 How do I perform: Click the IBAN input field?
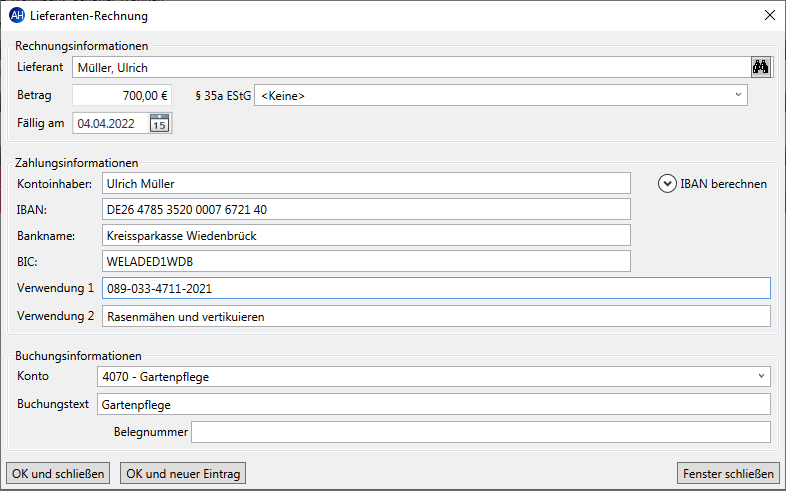[x=366, y=209]
